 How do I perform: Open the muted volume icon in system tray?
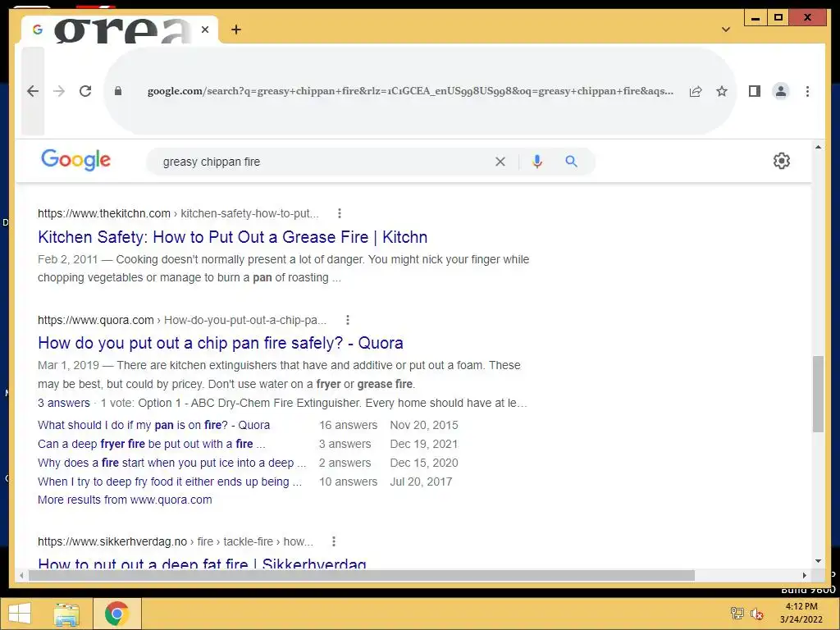(x=757, y=614)
